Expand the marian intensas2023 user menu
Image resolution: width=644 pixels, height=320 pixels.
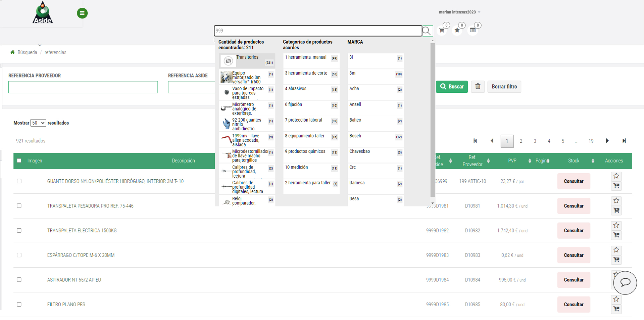coord(459,12)
